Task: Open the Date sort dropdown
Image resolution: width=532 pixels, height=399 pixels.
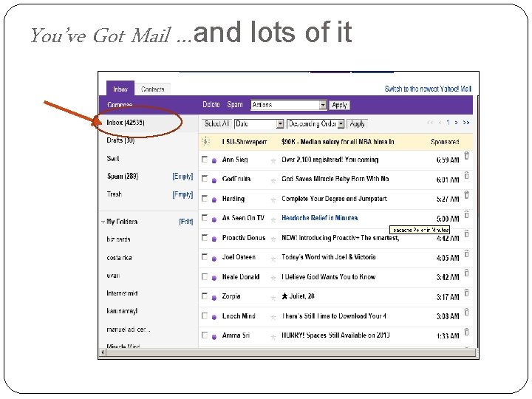Action: point(259,124)
